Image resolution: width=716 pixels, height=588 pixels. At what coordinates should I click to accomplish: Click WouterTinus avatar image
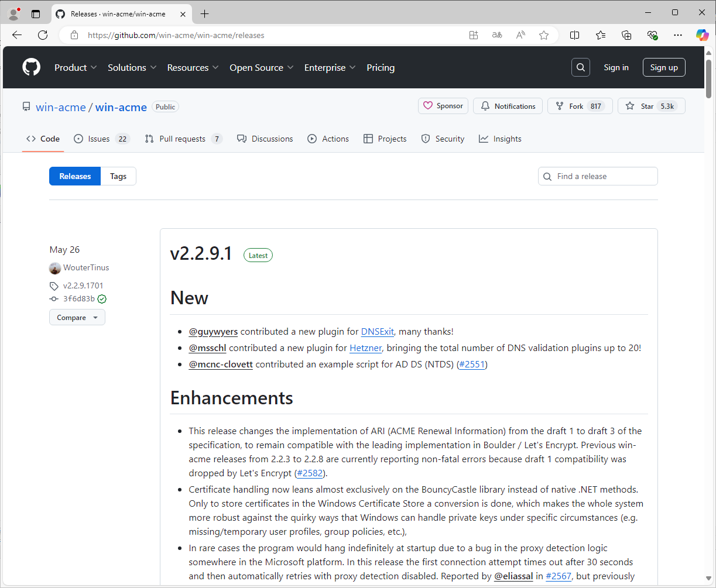coord(55,268)
